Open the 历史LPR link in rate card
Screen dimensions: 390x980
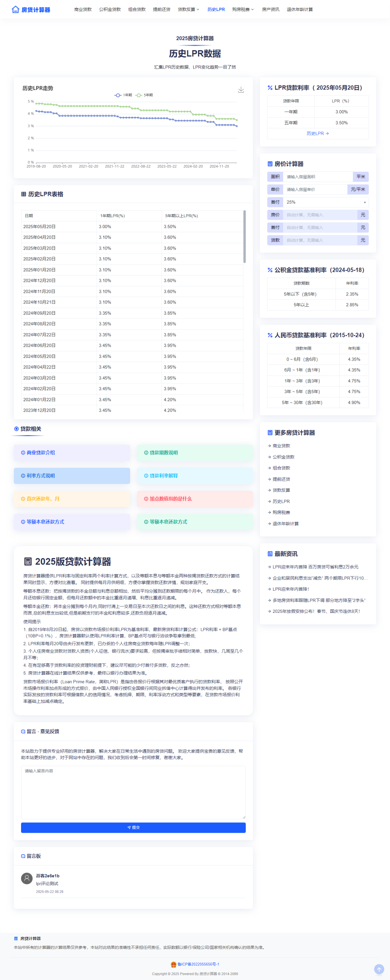[x=317, y=134]
